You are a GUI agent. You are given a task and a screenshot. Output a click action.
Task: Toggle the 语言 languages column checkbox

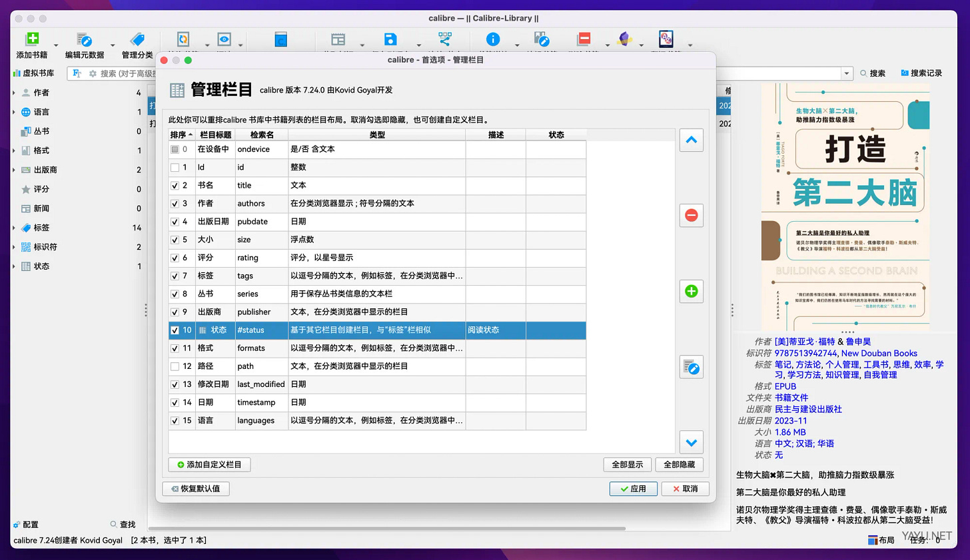pos(175,421)
